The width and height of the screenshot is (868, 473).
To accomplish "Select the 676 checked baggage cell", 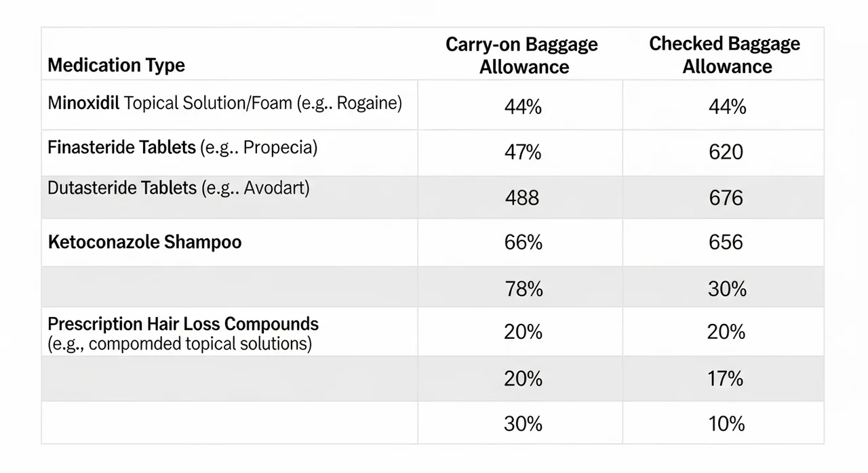I will 726,198.
